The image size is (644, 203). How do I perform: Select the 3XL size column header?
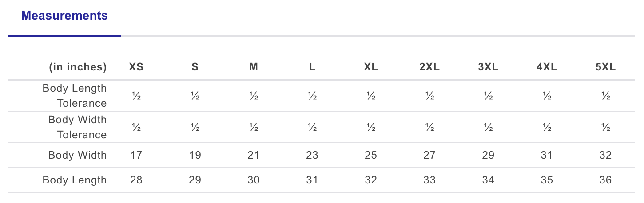tap(488, 67)
